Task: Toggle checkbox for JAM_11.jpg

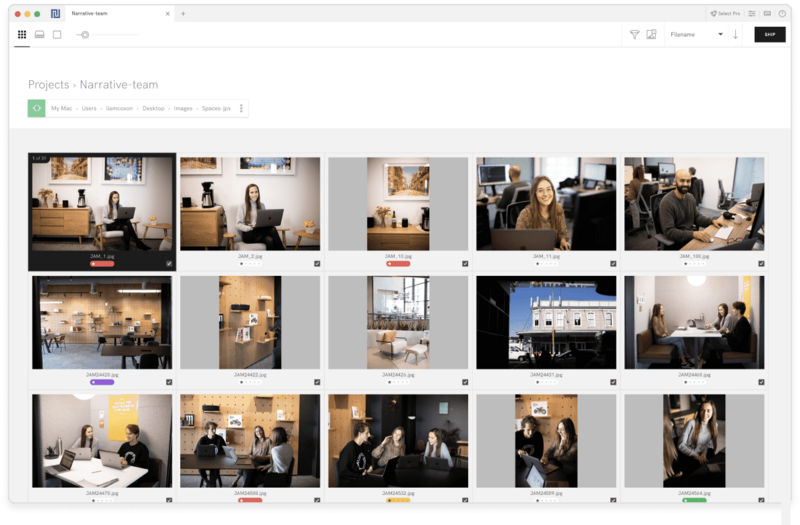Action: (613, 264)
